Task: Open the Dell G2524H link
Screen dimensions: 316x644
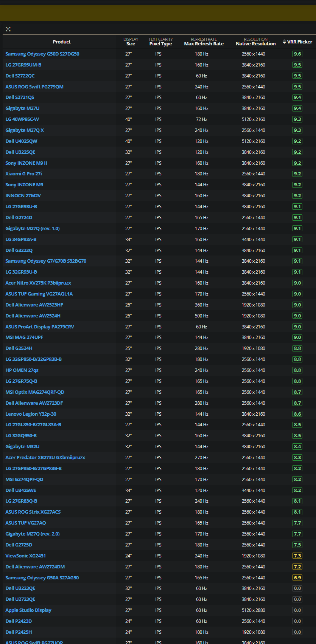Action: pos(19,348)
